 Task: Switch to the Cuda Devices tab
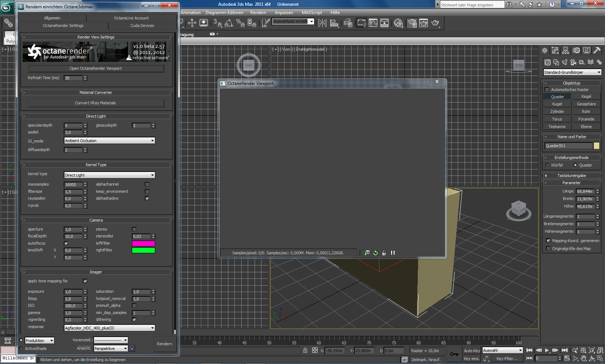(x=142, y=26)
